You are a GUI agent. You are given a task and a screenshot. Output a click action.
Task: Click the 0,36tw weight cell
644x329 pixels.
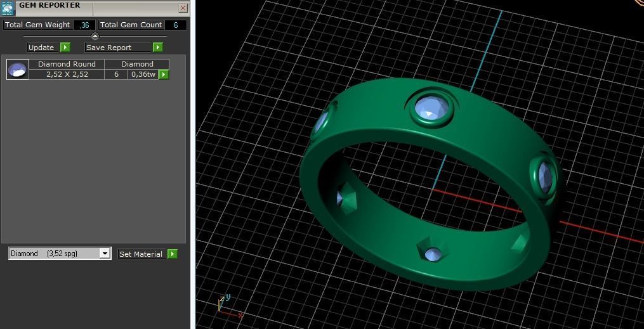point(143,74)
